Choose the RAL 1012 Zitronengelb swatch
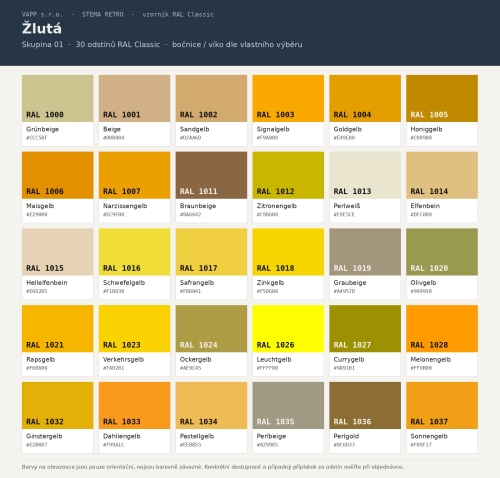Screen dimensions: 500x478 pos(288,187)
